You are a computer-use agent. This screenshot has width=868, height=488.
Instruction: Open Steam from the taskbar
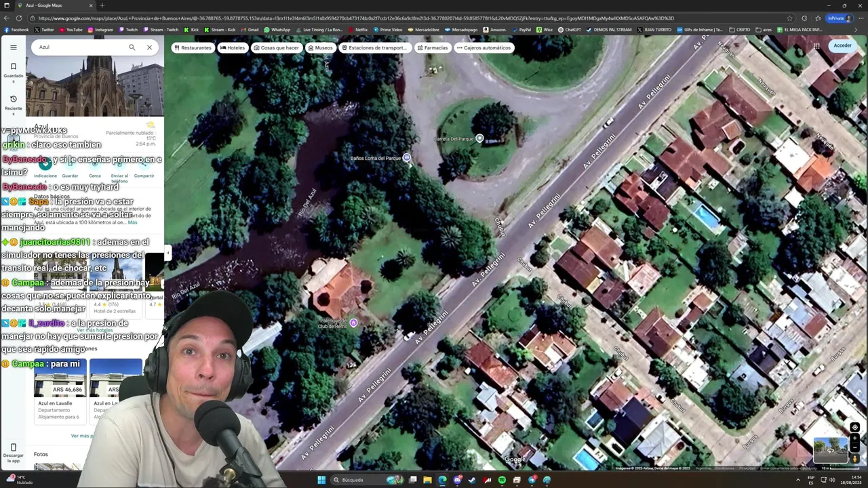click(x=472, y=480)
